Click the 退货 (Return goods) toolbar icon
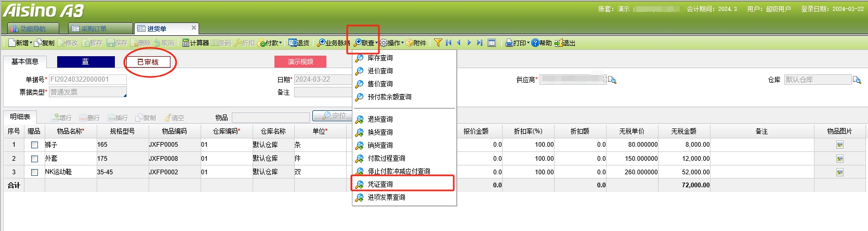This screenshot has width=868, height=231. tap(293, 43)
